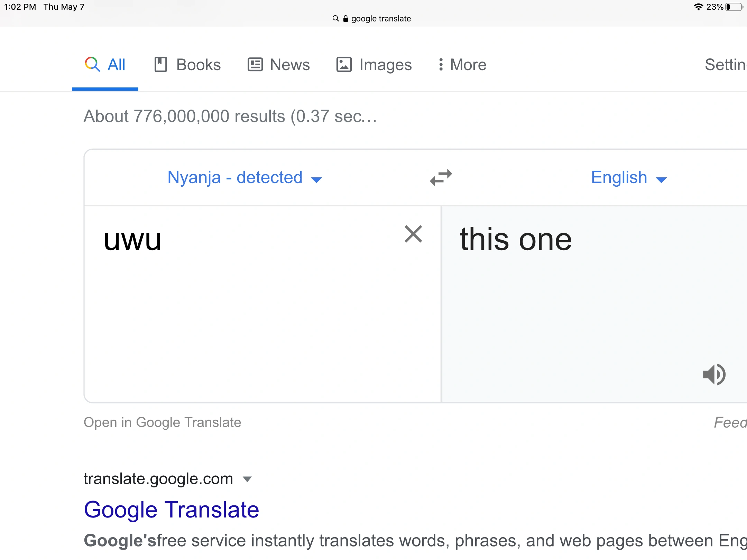Switch to the All results tab

116,65
